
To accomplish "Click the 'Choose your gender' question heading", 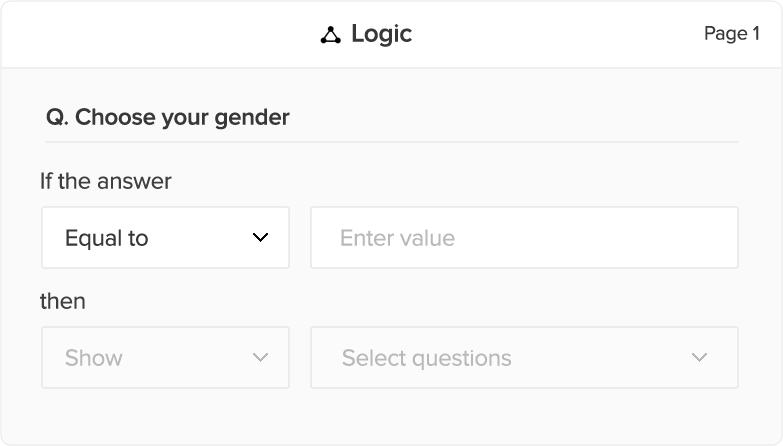I will 182,117.
